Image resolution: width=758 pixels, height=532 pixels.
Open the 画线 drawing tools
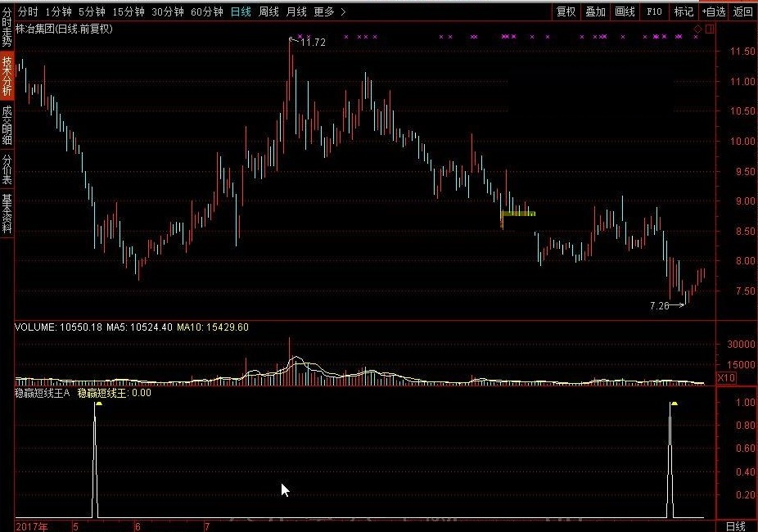click(625, 11)
